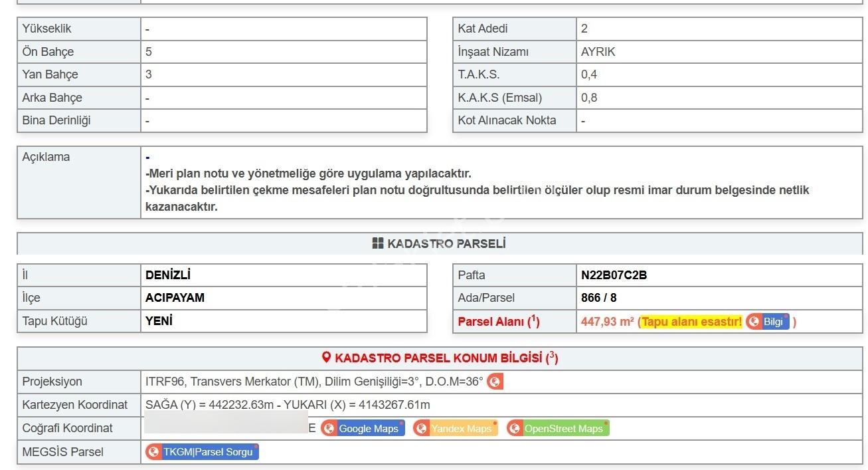Click the Meri plan notu explanation line
This screenshot has width=868, height=470.
(x=308, y=174)
